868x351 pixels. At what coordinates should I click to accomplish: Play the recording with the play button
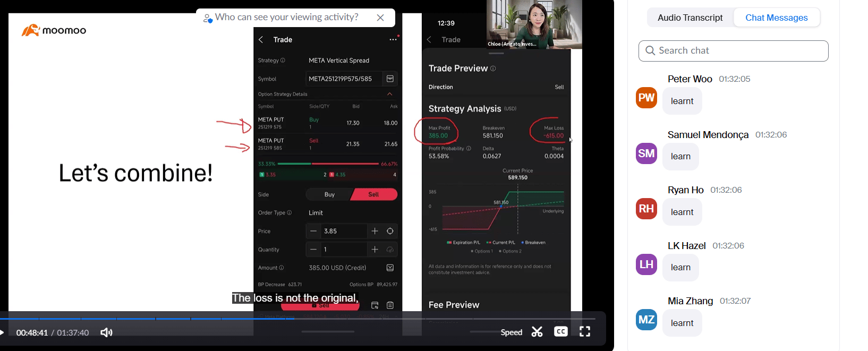point(2,332)
